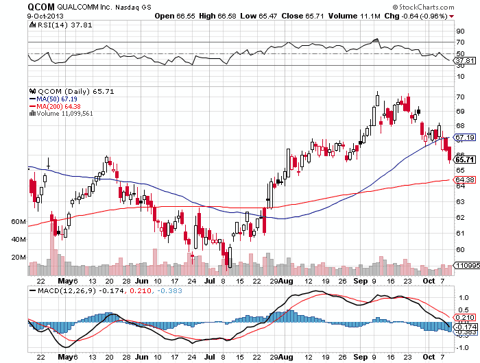Click the 90 RSI axis label
The image size is (480, 363).
[x=460, y=31]
